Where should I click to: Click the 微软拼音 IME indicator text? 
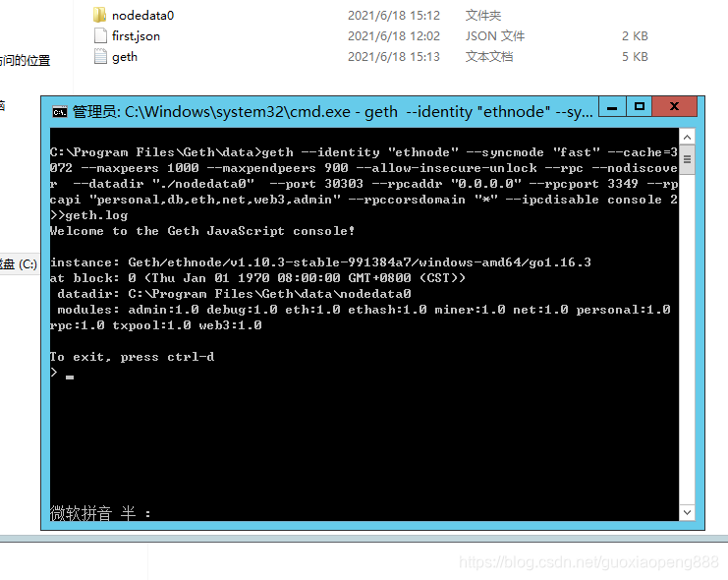click(100, 513)
